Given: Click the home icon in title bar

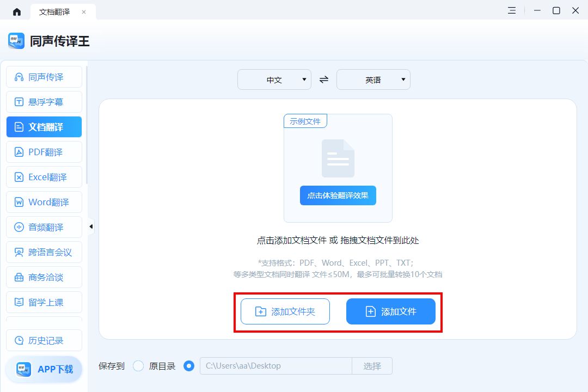Looking at the screenshot, I should coord(17,12).
